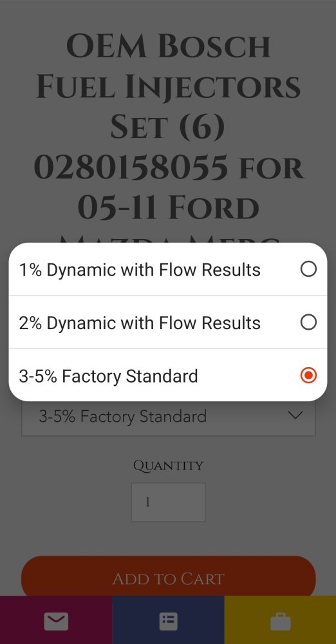
Task: Tap the Quantity label
Action: 168,466
